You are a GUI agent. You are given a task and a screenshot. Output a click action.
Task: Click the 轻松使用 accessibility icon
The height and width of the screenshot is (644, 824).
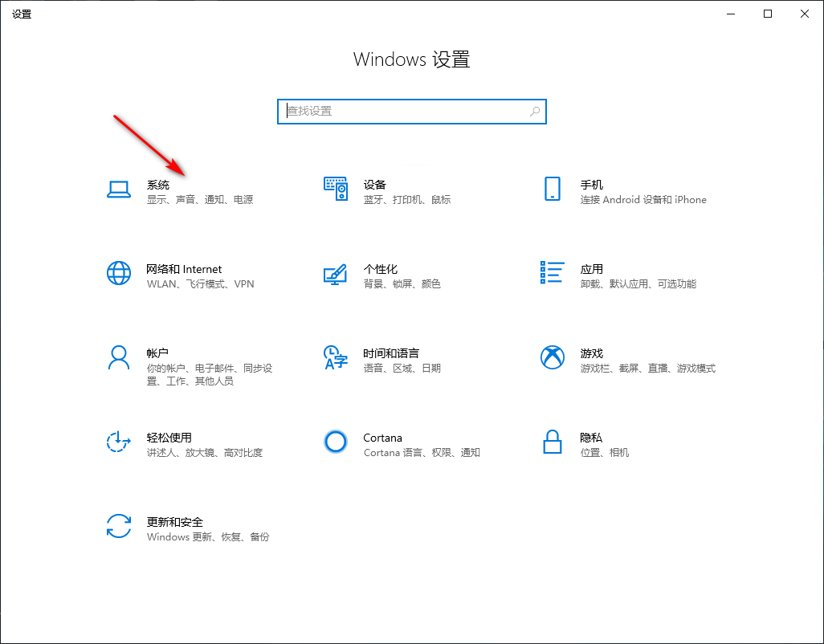tap(119, 442)
